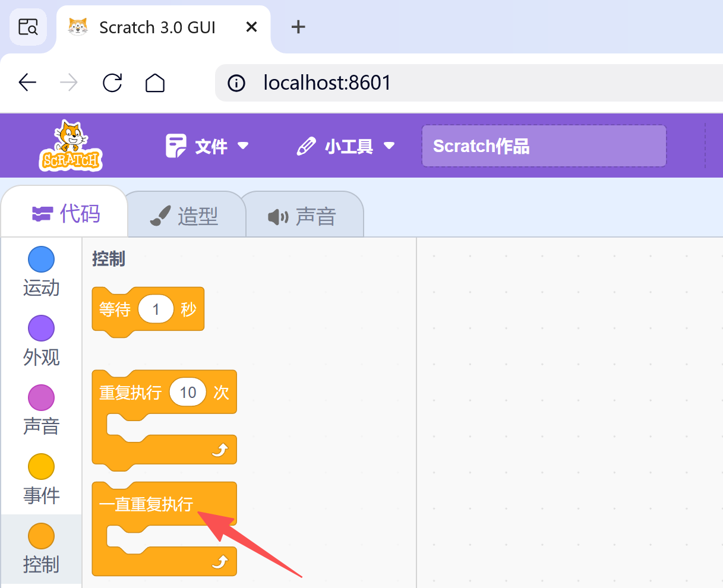Close the Scratch 3.0 GUI browser tab
723x588 pixels.
tap(251, 27)
